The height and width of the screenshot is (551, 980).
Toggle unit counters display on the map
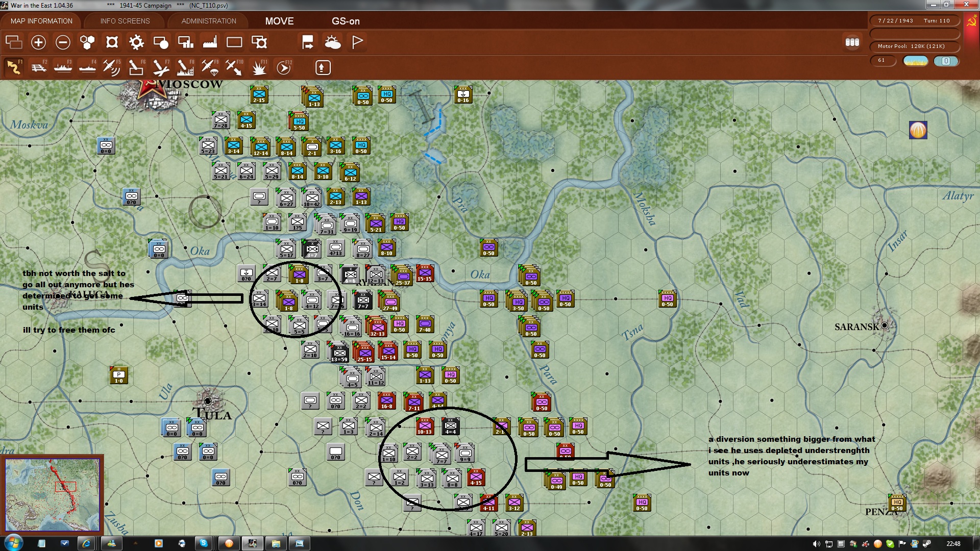(x=14, y=42)
